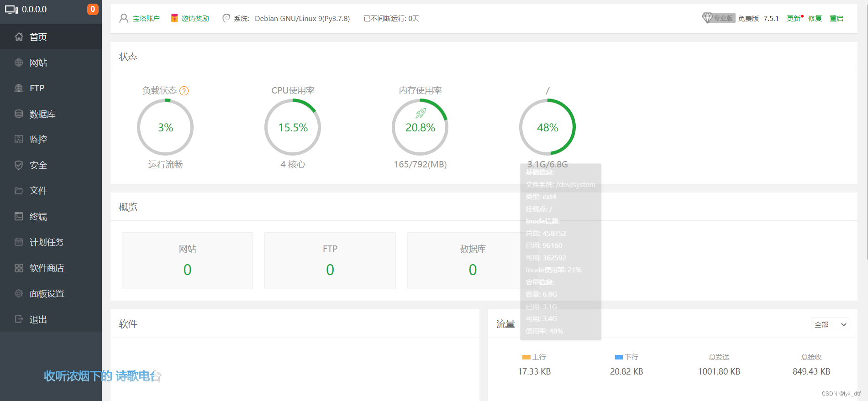This screenshot has height=401, width=868.
Task: Click the 免费版 label
Action: (748, 19)
